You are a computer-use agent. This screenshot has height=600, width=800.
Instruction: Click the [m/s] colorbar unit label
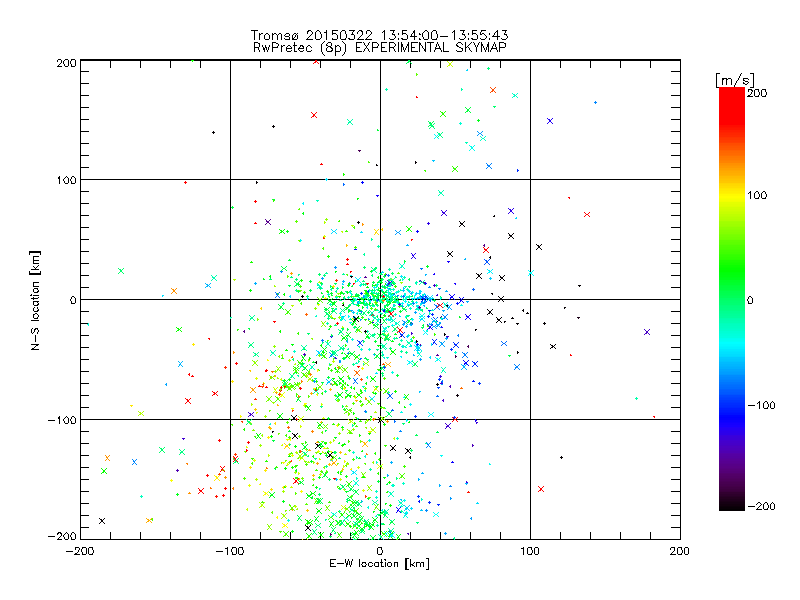point(735,80)
